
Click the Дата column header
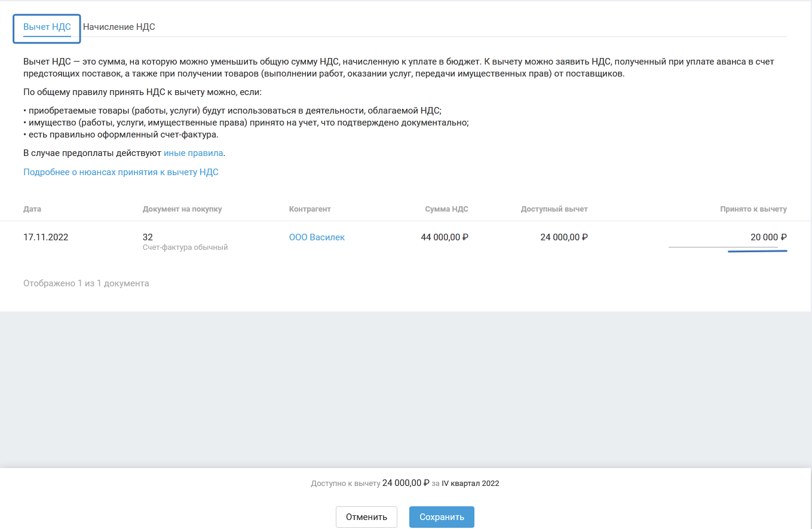32,209
